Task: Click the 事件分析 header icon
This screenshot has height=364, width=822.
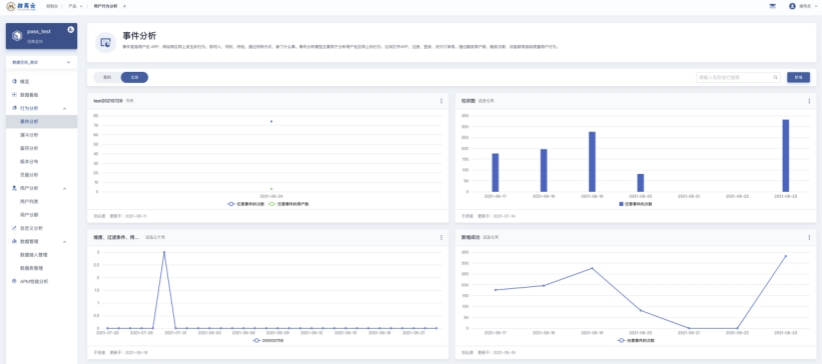Action: click(105, 42)
